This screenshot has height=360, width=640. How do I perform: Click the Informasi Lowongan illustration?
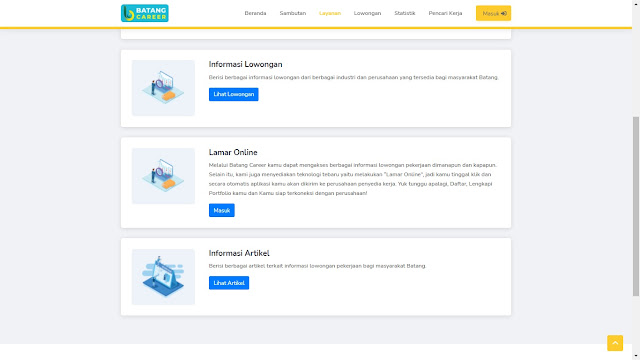163,88
